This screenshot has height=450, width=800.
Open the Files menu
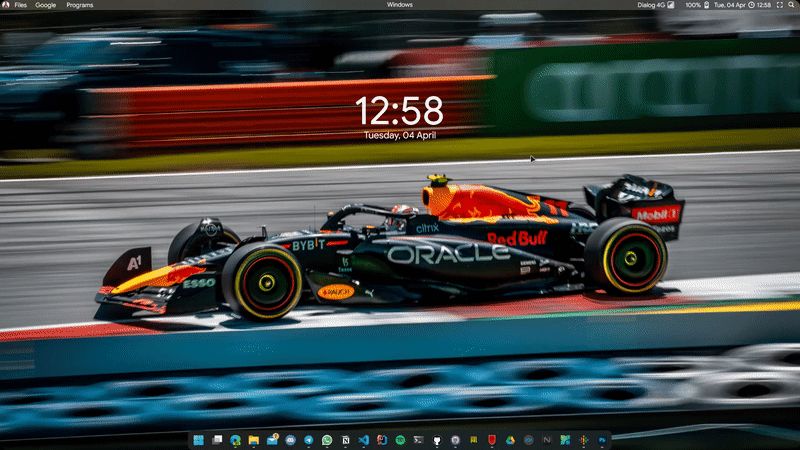point(20,5)
